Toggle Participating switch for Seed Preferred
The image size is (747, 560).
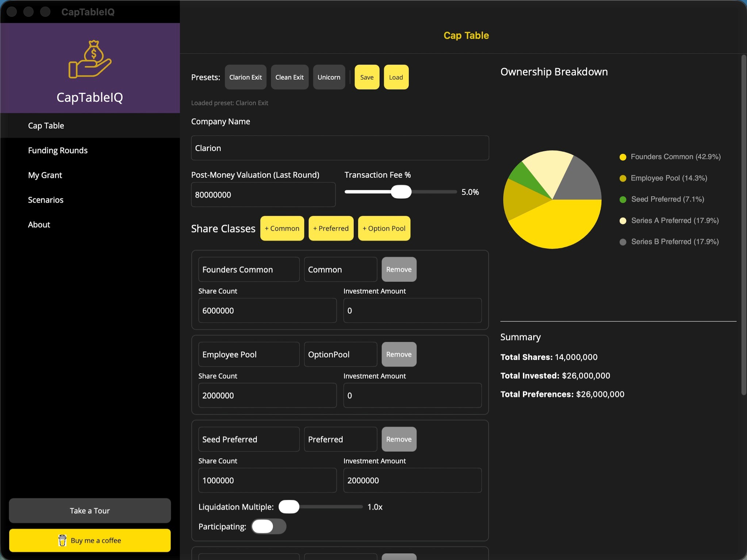(268, 526)
